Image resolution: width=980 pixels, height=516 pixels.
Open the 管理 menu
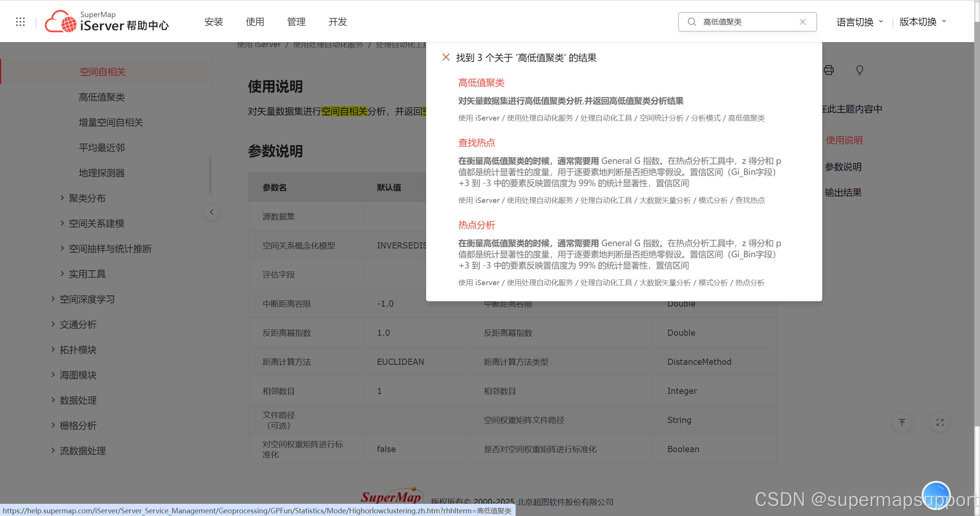pyautogui.click(x=296, y=22)
